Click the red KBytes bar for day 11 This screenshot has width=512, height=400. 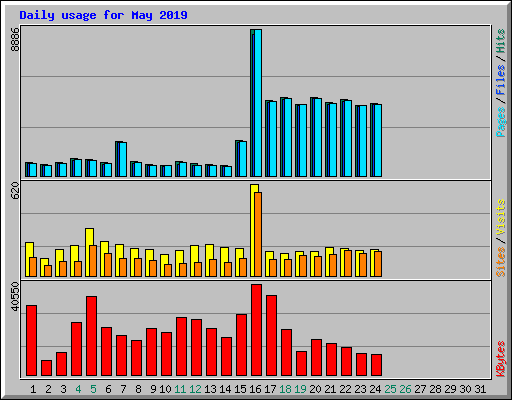click(181, 347)
